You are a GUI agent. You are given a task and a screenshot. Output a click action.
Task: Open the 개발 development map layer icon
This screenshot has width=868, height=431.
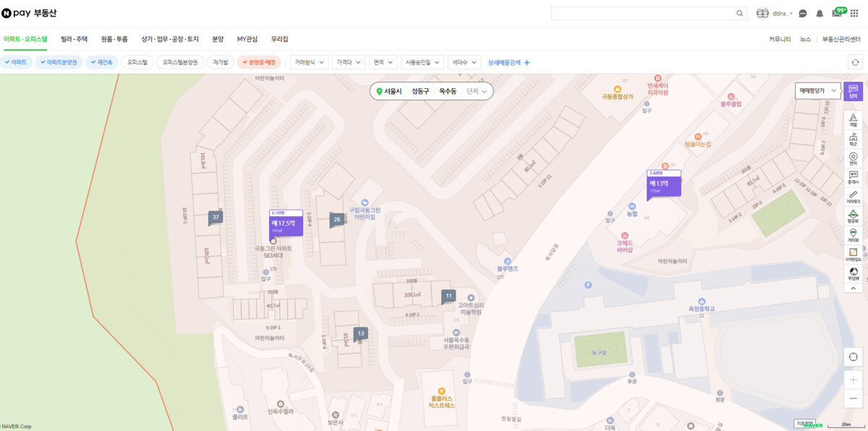pos(853,119)
